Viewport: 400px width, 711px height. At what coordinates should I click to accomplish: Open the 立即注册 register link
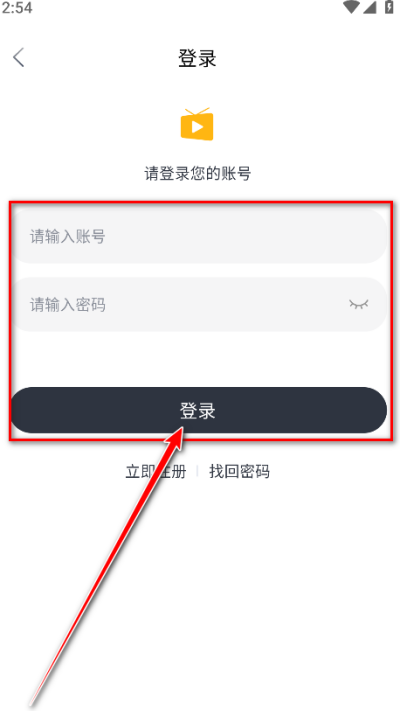click(x=156, y=472)
